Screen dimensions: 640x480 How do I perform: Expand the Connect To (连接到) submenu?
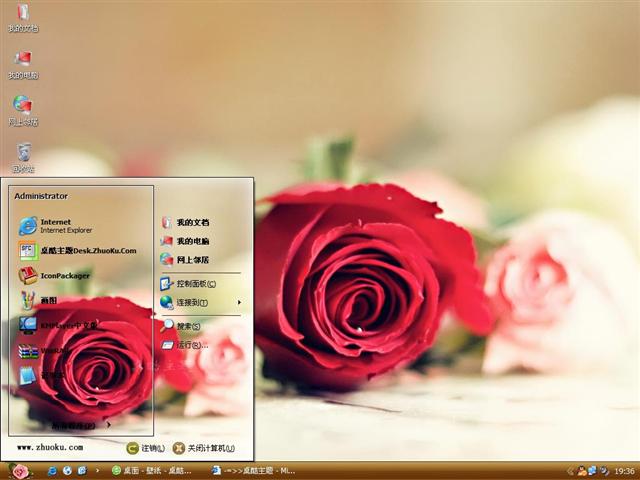pyautogui.click(x=201, y=302)
